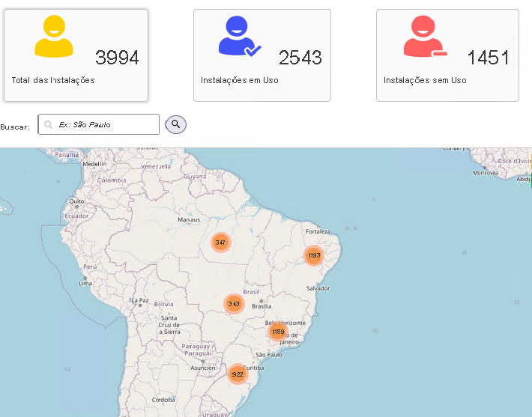Click the Brasília map label

coord(262,306)
